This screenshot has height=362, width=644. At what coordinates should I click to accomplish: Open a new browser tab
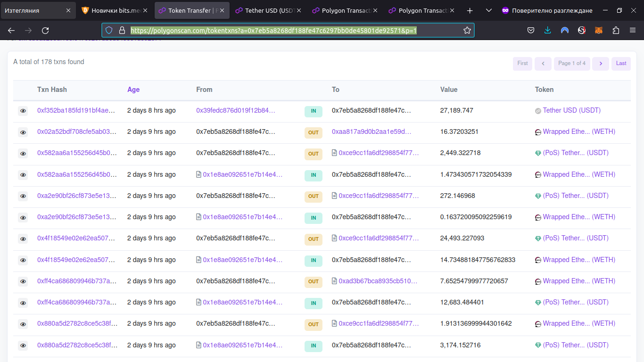click(x=470, y=10)
